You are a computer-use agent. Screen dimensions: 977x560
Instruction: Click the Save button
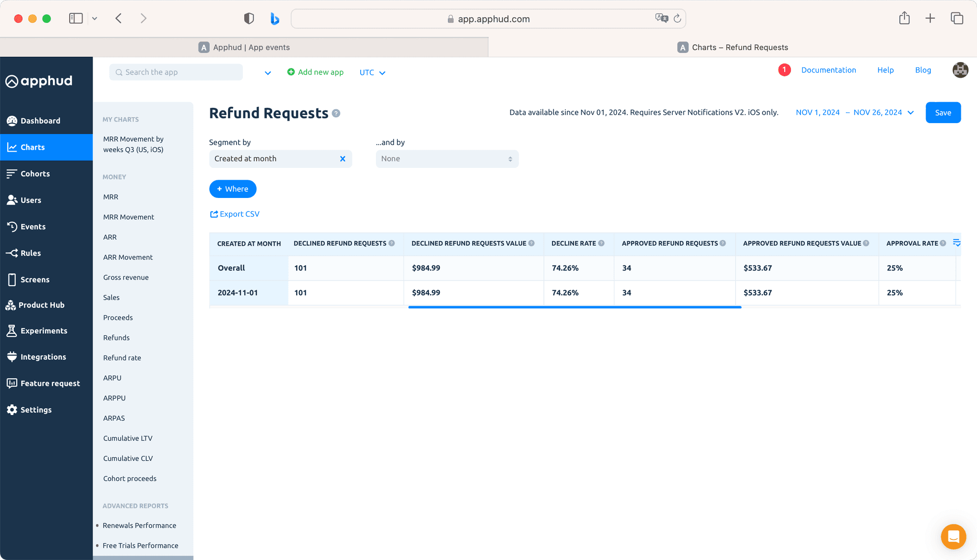pyautogui.click(x=943, y=113)
